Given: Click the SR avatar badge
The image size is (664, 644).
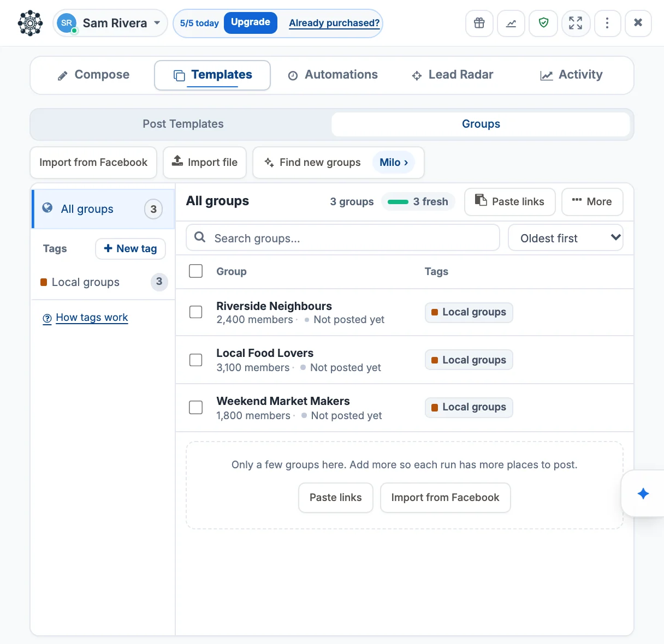Looking at the screenshot, I should (67, 23).
